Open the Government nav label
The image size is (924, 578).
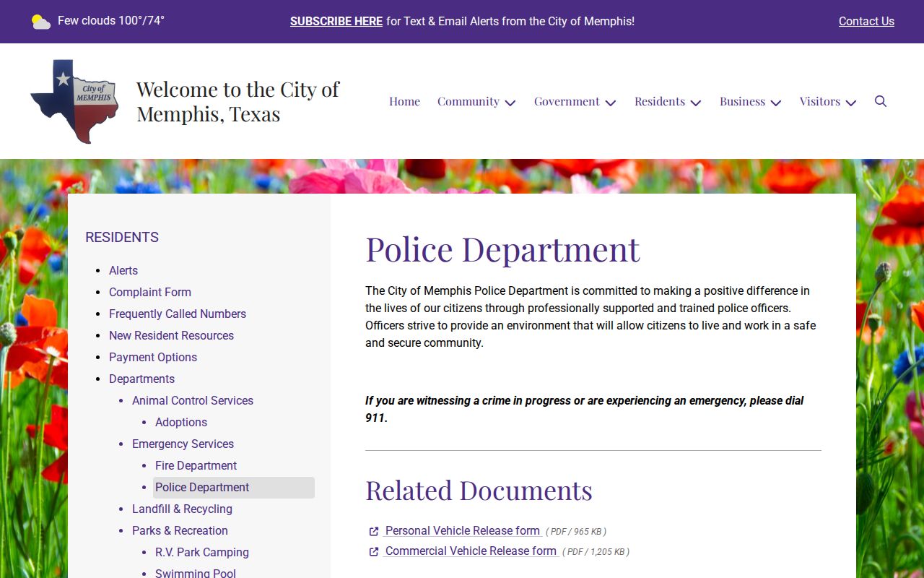[x=567, y=101]
